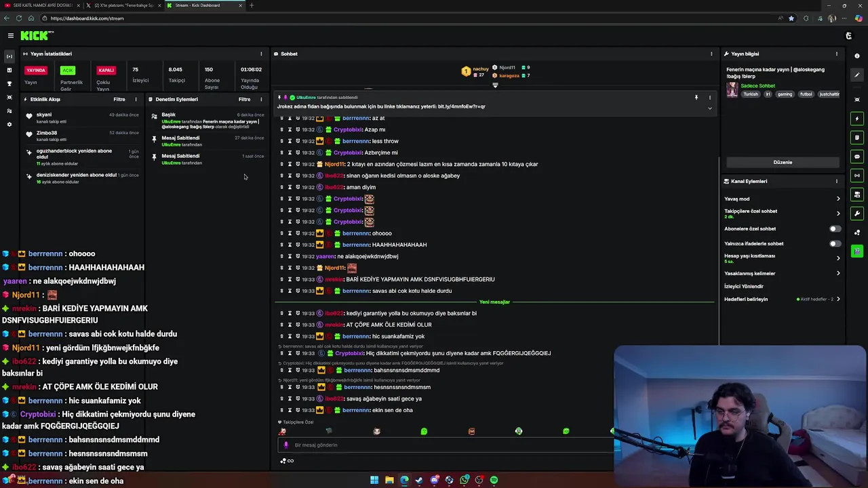The image size is (868, 488).
Task: Click the Düzenle button
Action: click(783, 163)
